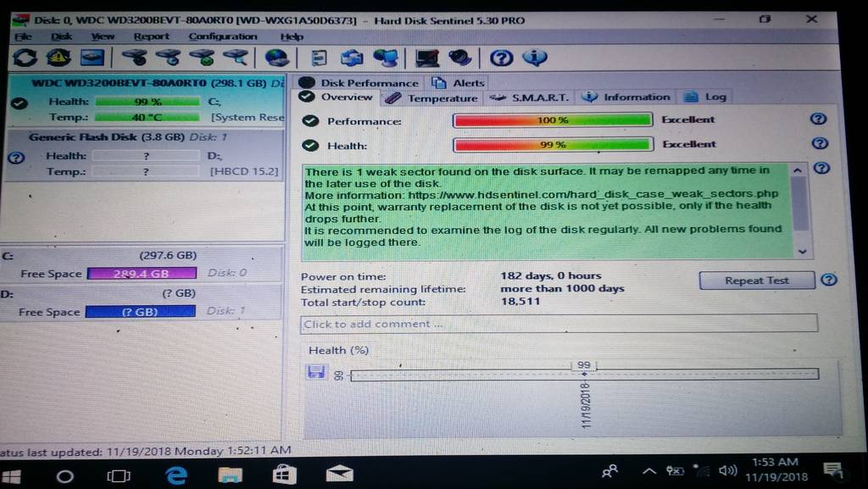Select the Overview tab
The width and height of the screenshot is (868, 489).
pos(336,97)
